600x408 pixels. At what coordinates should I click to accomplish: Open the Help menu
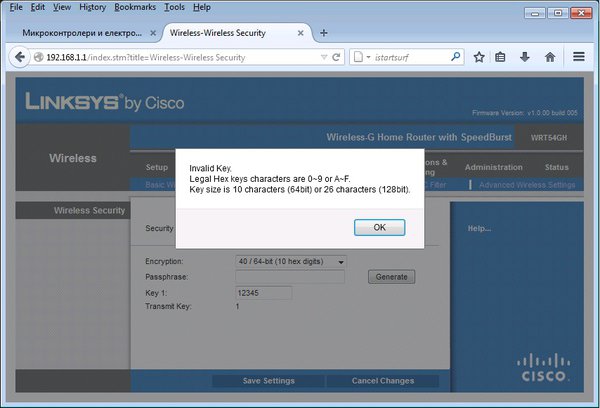(202, 7)
